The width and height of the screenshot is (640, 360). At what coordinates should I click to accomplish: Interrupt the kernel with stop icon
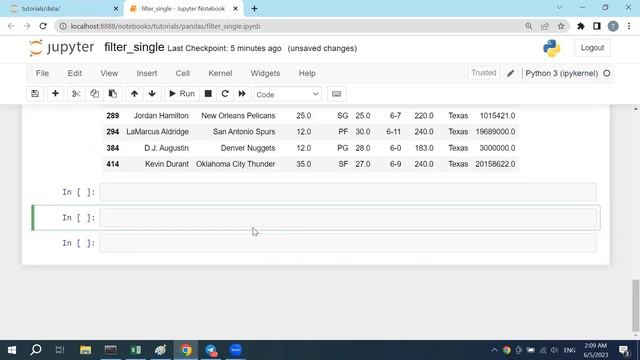tap(208, 94)
